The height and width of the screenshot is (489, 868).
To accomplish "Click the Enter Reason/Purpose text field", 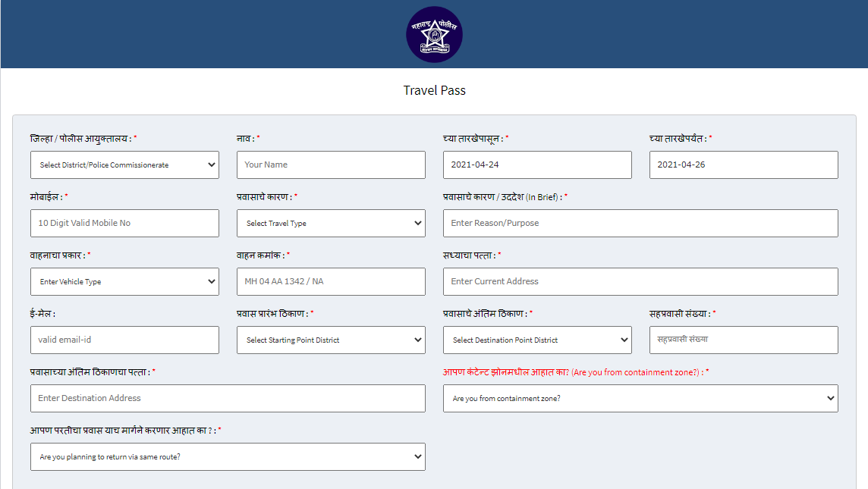I will (x=640, y=223).
